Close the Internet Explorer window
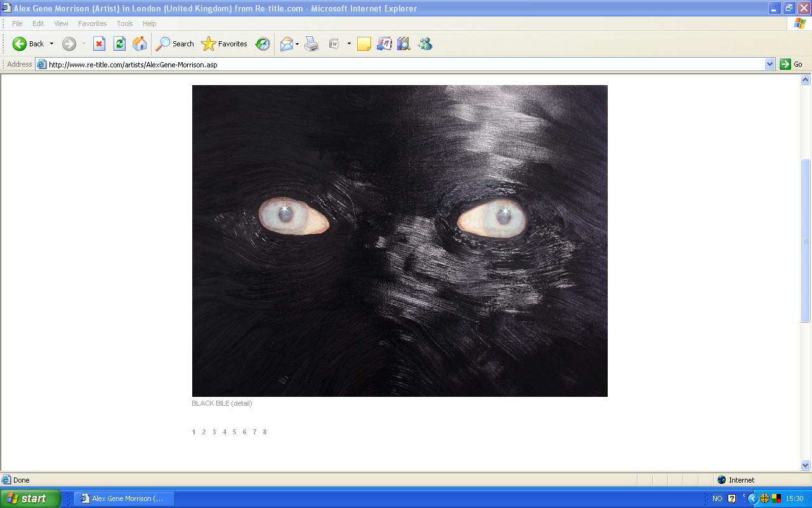The height and width of the screenshot is (508, 812). [803, 8]
